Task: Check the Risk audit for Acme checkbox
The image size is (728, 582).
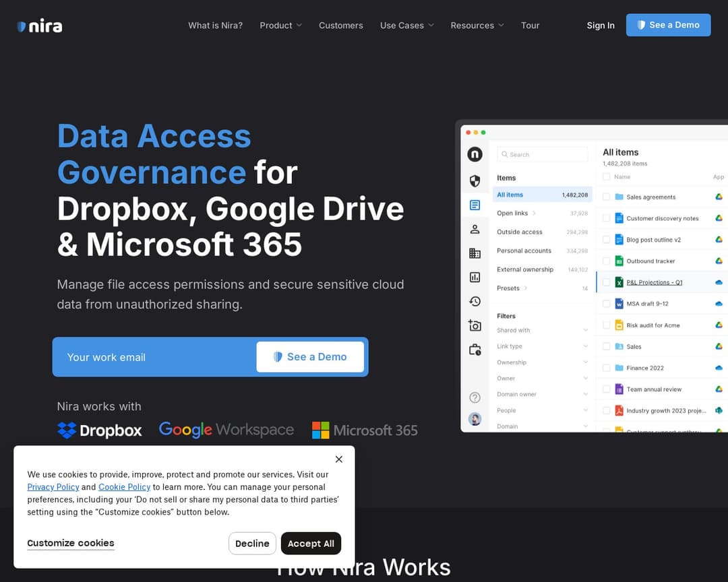Action: (x=606, y=325)
